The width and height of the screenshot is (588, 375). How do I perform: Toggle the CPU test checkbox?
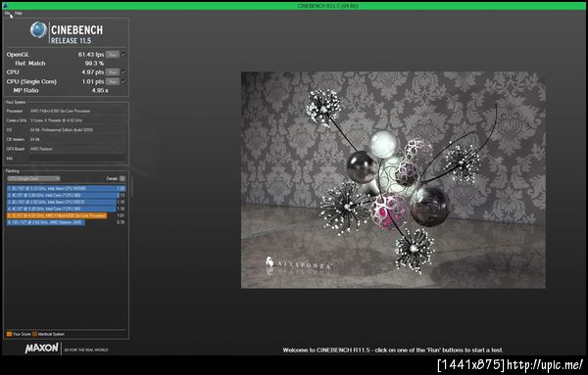(x=123, y=71)
